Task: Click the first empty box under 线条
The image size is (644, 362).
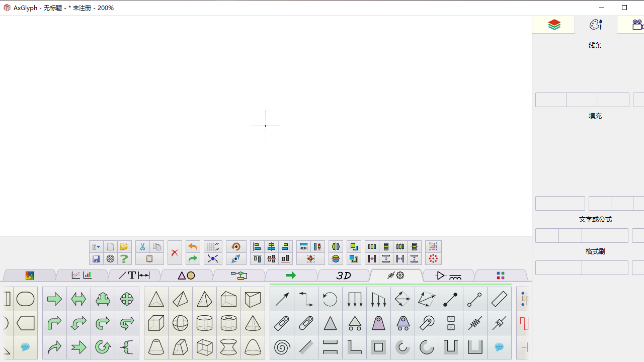Action: (551, 100)
